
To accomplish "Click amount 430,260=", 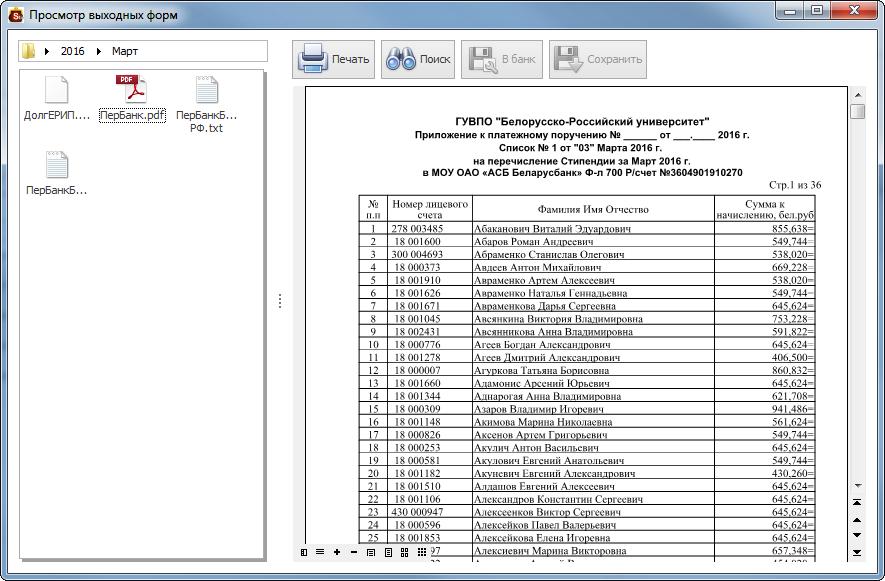I will click(792, 474).
